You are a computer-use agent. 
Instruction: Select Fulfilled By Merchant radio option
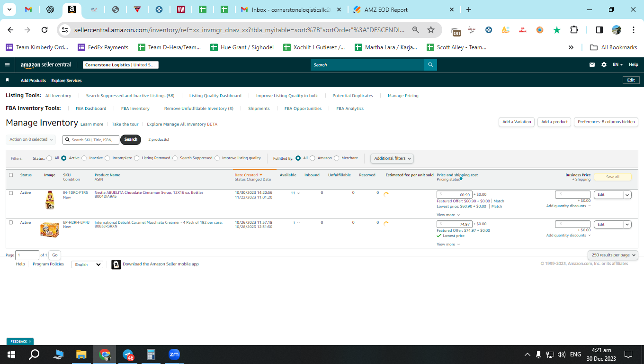[337, 158]
